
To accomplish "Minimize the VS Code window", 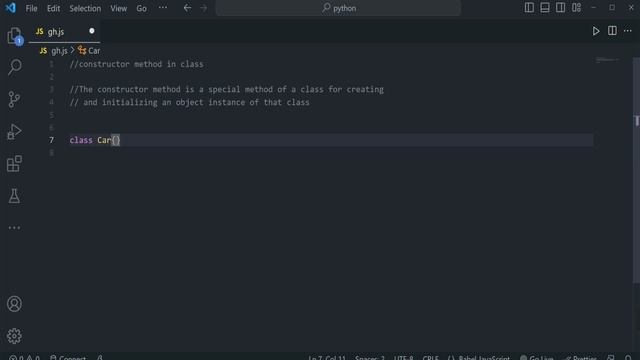I will point(593,8).
